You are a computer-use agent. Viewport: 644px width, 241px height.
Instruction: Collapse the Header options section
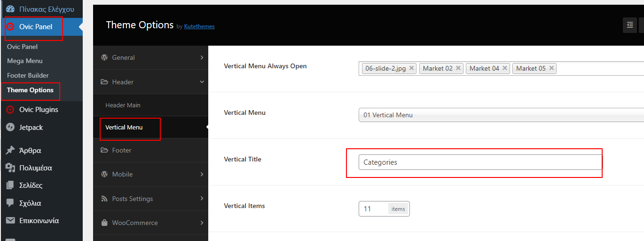coord(150,82)
